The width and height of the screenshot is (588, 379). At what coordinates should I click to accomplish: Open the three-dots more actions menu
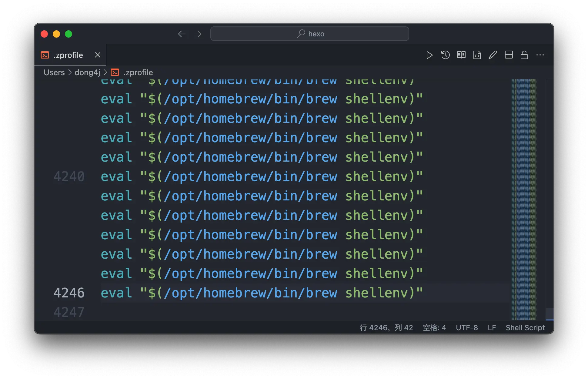pyautogui.click(x=540, y=55)
